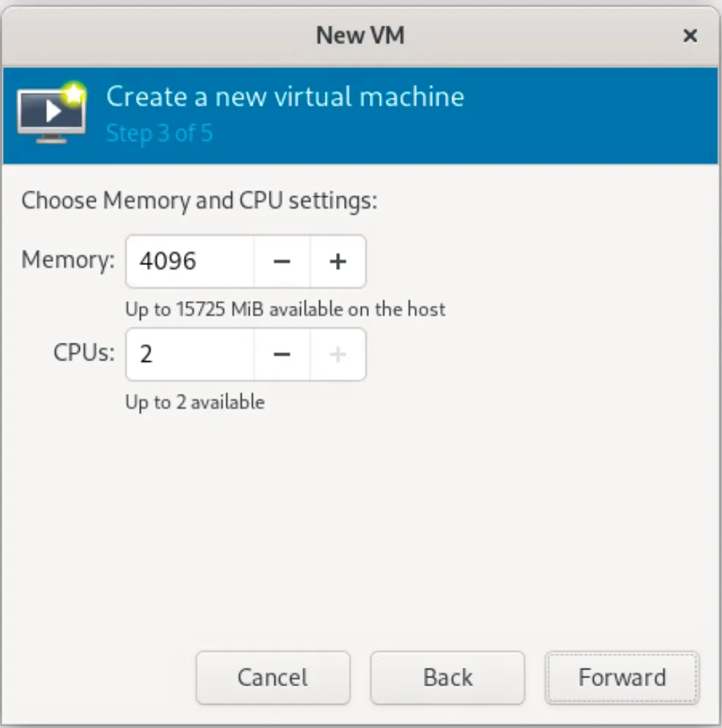
Task: Click the 'Create a new virtual machine' heading
Action: pyautogui.click(x=285, y=97)
